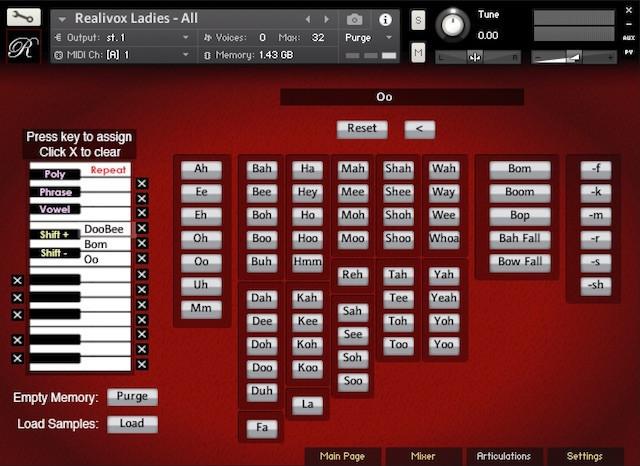Clear the DooBee key assignment with X
The image size is (640, 466).
142,229
